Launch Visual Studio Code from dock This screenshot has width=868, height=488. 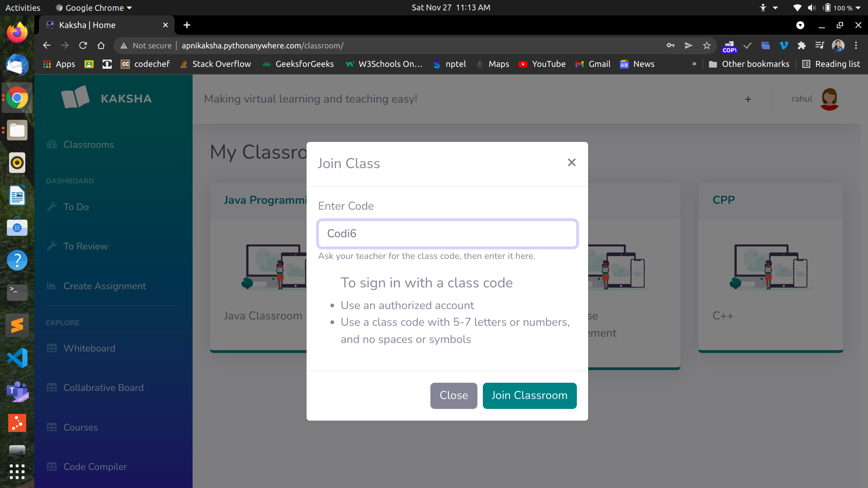pyautogui.click(x=17, y=358)
